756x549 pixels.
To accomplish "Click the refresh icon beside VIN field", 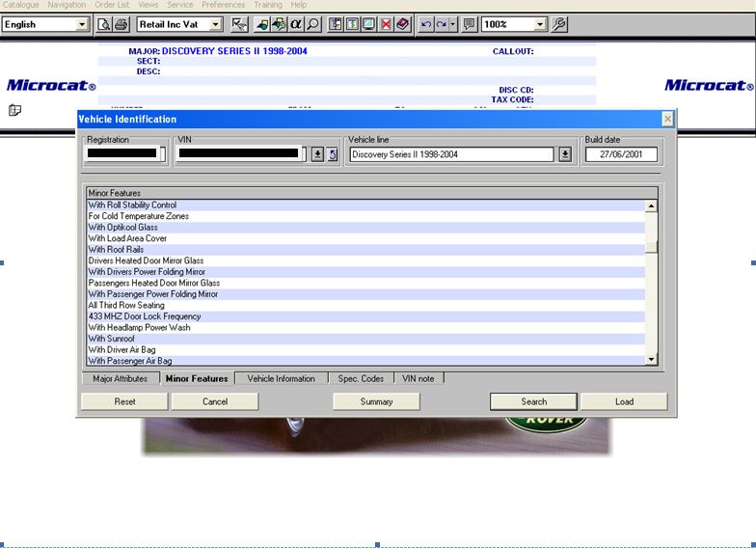I will pos(333,154).
